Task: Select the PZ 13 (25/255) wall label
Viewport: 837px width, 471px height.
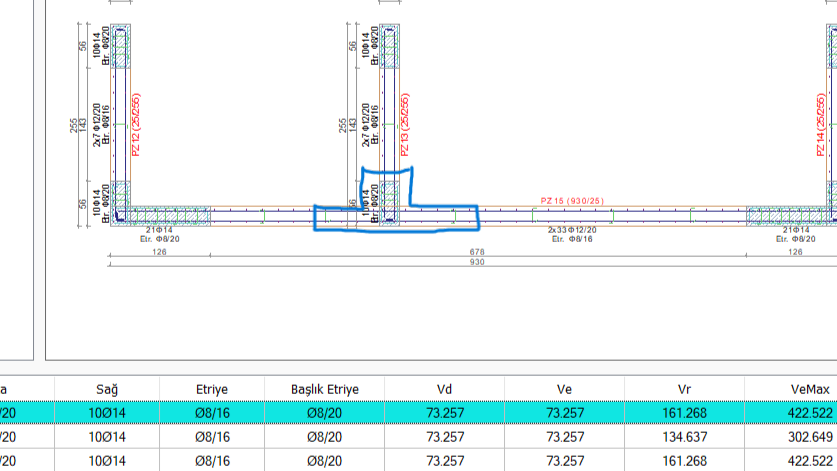Action: 405,125
